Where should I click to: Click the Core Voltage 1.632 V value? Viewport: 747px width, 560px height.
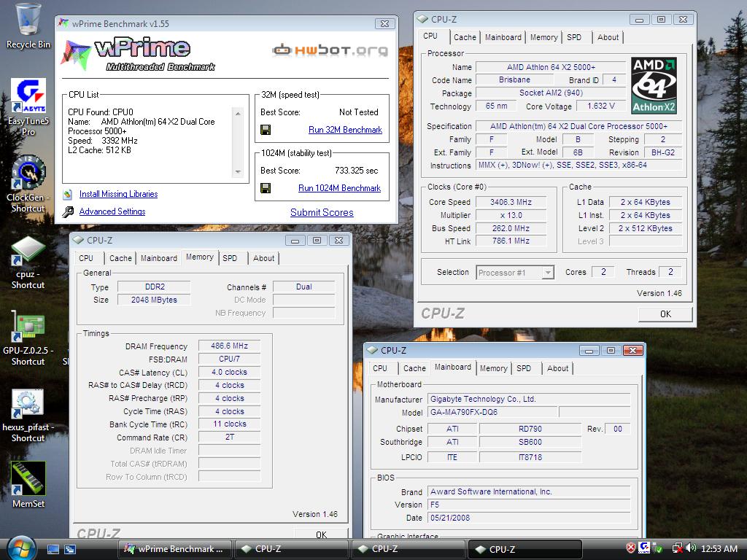point(601,106)
